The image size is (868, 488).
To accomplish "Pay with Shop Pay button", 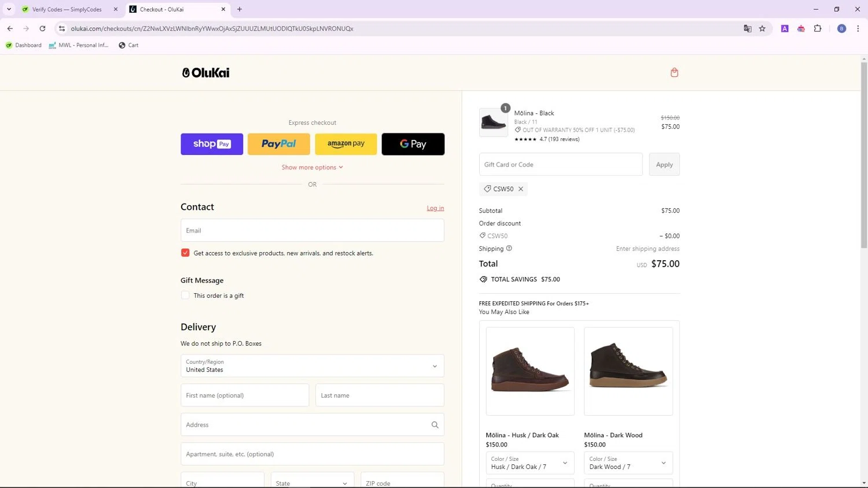I will [x=212, y=144].
